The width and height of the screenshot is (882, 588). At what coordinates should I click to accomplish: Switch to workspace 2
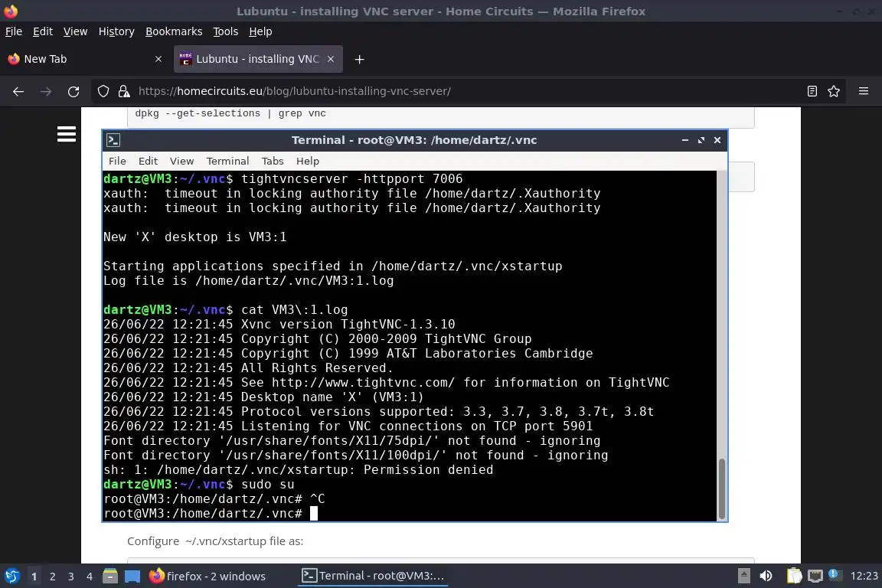coord(52,577)
